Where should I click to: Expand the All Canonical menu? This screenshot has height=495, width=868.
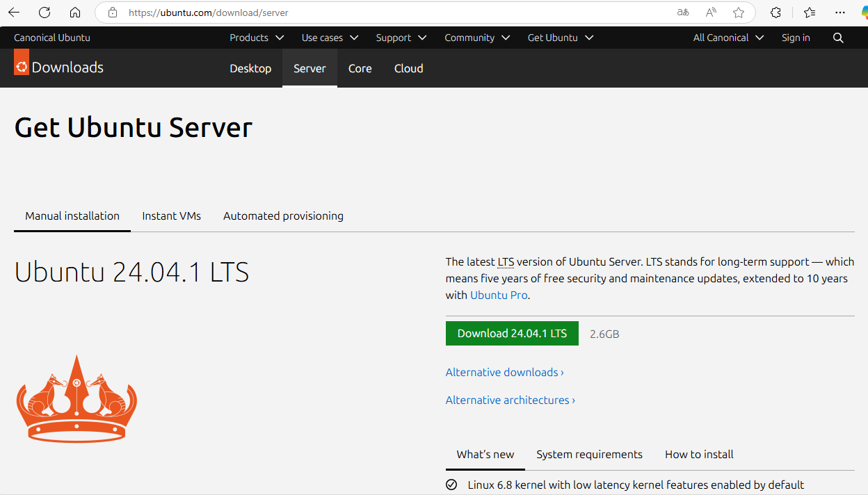(x=728, y=38)
